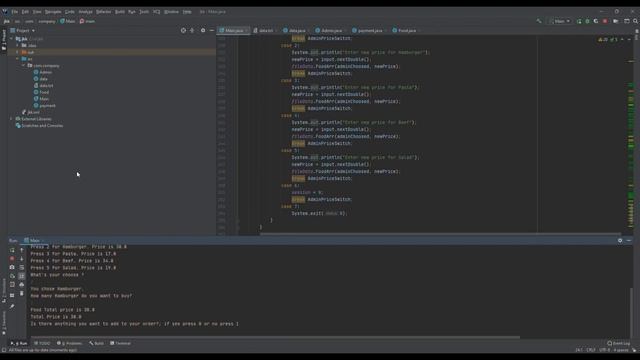Open the Terminal tool window button
The image size is (640, 360).
pyautogui.click(x=120, y=343)
